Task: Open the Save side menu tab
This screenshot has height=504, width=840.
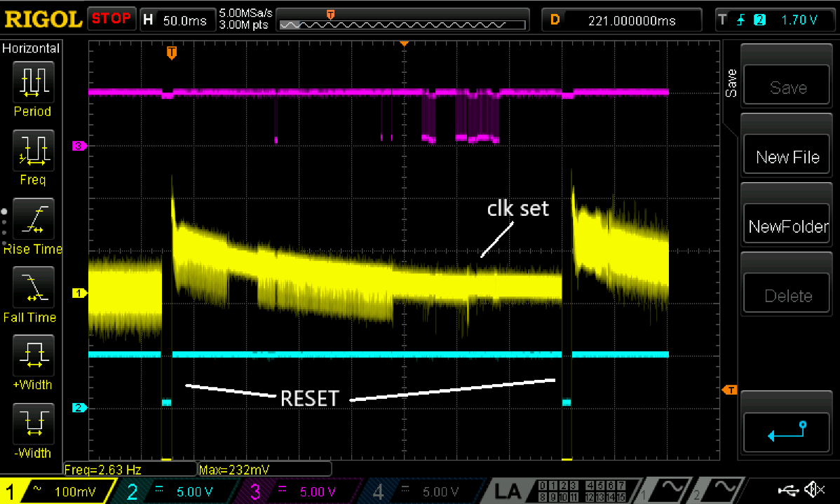Action: coord(731,83)
